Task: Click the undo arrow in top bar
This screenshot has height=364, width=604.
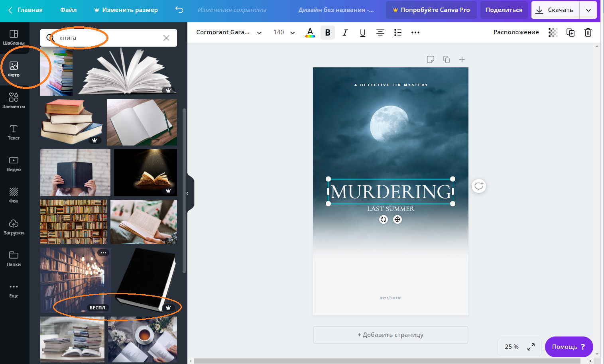Action: click(179, 10)
